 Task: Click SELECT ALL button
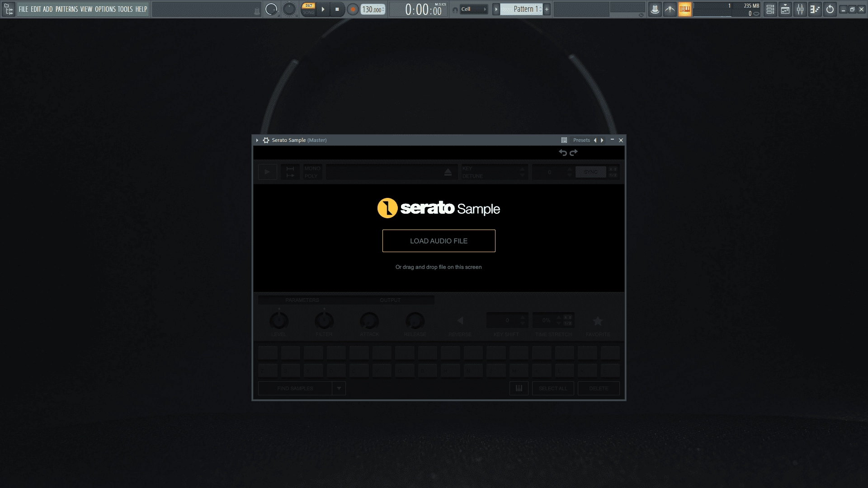point(553,388)
